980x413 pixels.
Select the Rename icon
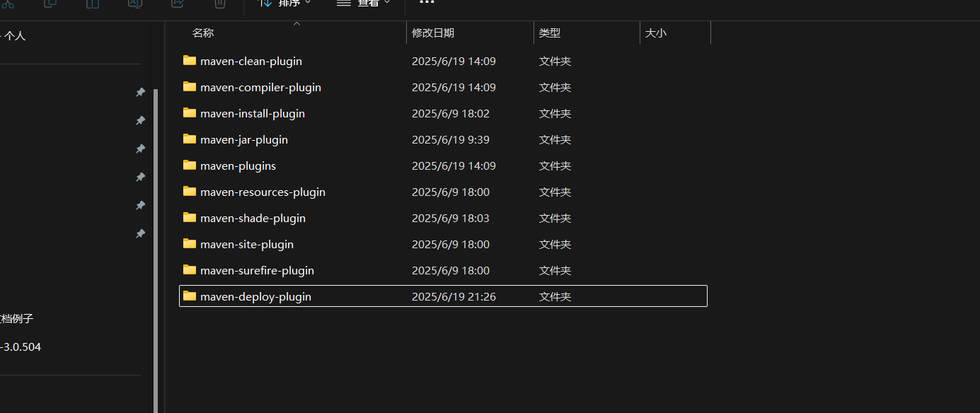coord(134,5)
